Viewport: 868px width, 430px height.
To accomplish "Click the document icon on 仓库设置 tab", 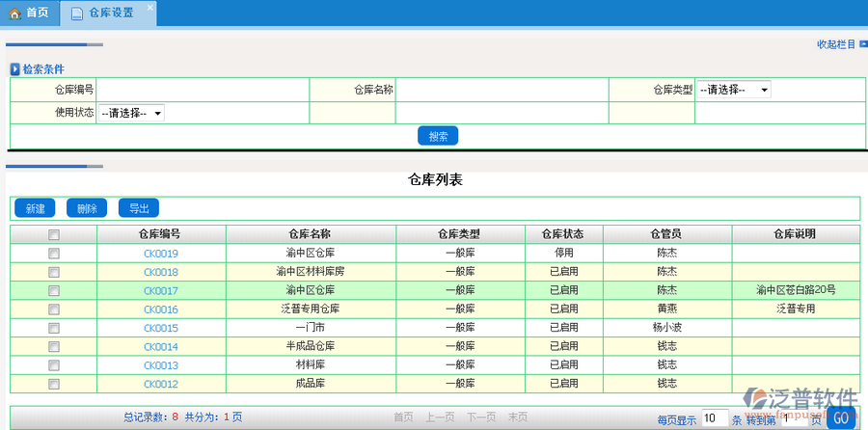I will [76, 13].
